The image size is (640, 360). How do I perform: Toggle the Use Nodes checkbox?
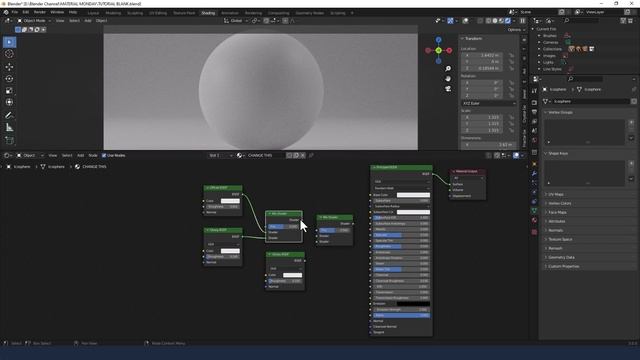point(104,156)
